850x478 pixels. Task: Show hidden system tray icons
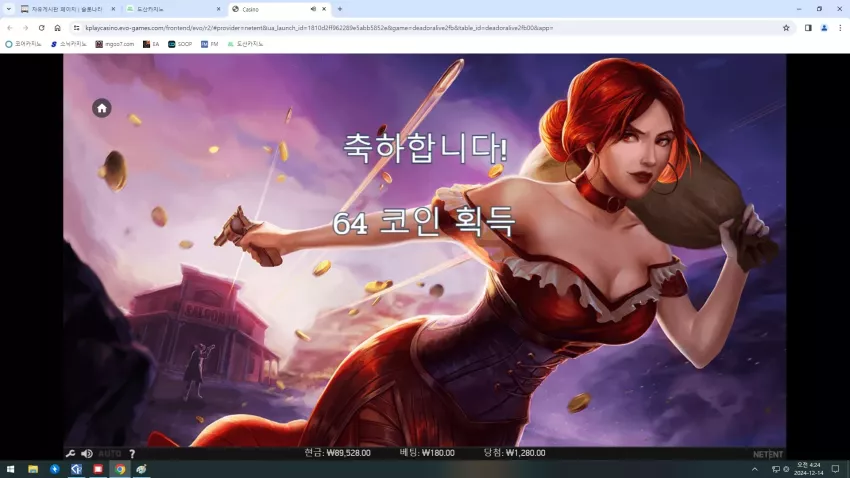755,469
